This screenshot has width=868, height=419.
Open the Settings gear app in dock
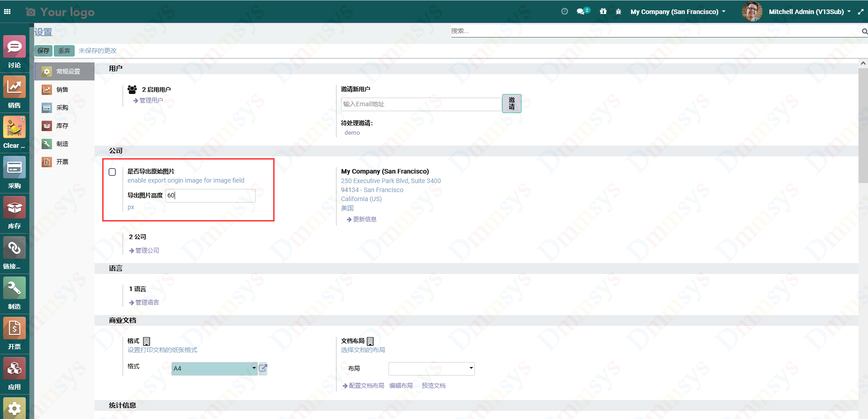pos(14,408)
